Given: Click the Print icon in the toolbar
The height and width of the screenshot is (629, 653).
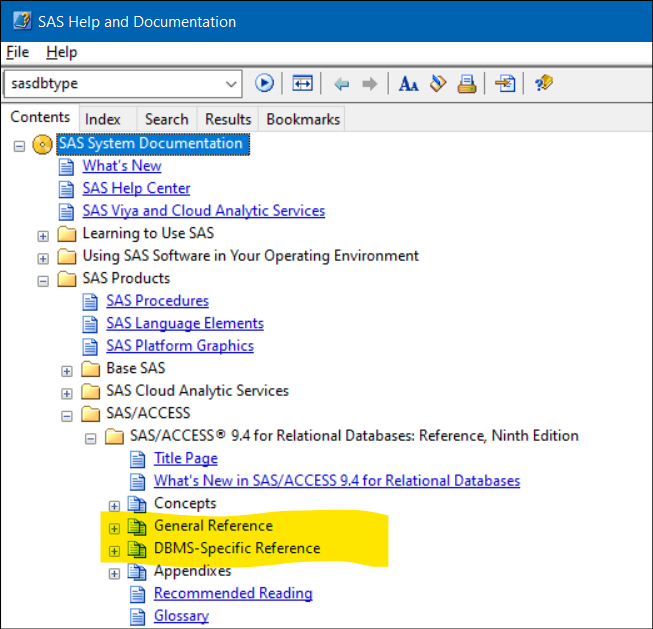Looking at the screenshot, I should click(466, 83).
